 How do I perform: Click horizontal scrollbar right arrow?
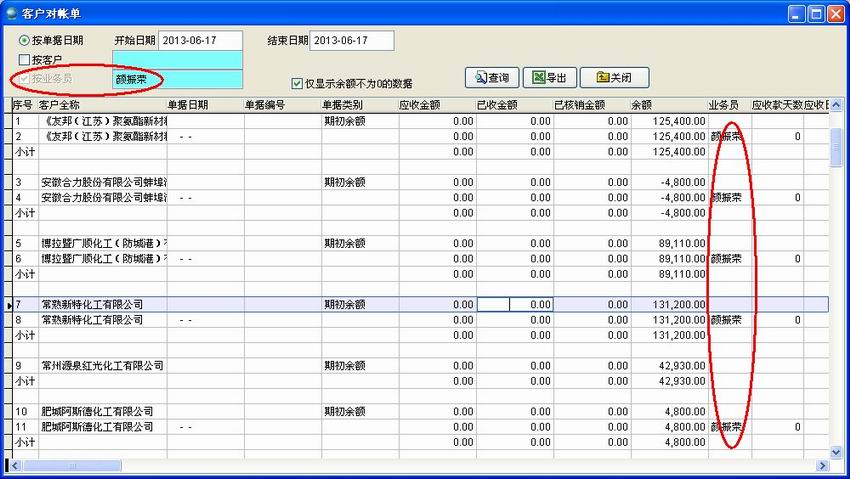click(x=822, y=466)
